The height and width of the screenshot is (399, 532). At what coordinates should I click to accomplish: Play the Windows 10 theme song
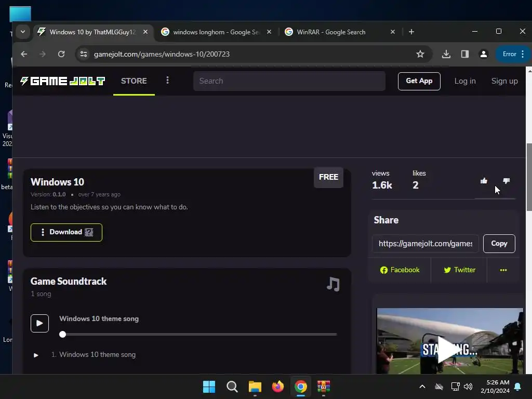(x=39, y=323)
